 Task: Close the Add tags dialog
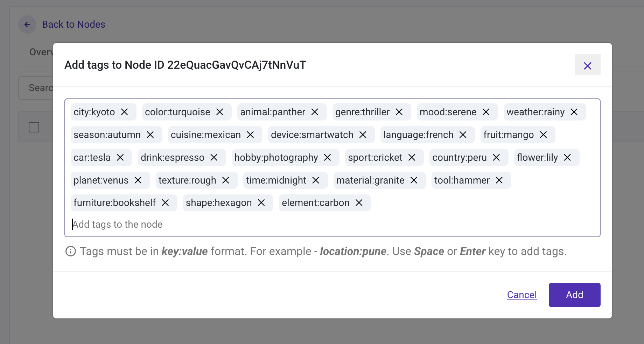coord(587,65)
